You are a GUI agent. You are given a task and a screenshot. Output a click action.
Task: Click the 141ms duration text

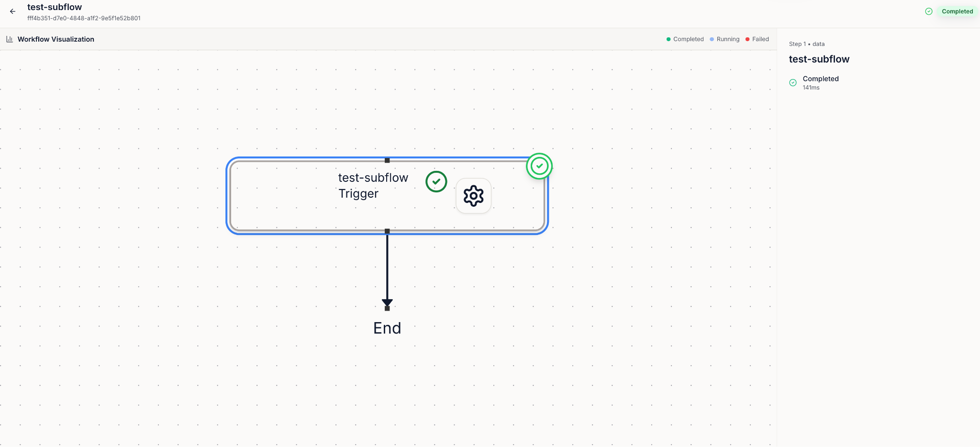(811, 88)
